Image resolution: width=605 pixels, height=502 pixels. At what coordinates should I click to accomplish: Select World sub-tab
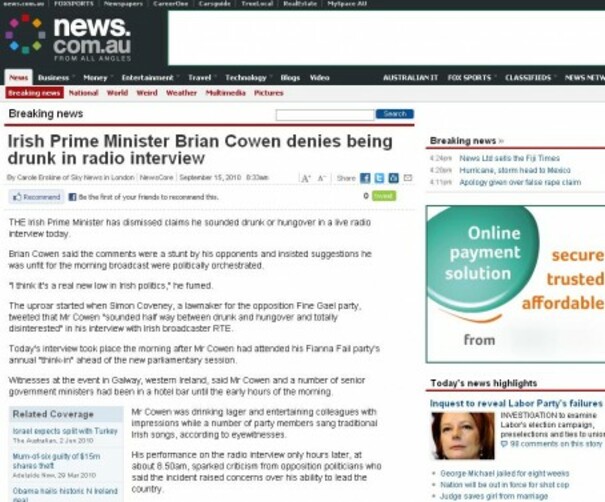[117, 93]
